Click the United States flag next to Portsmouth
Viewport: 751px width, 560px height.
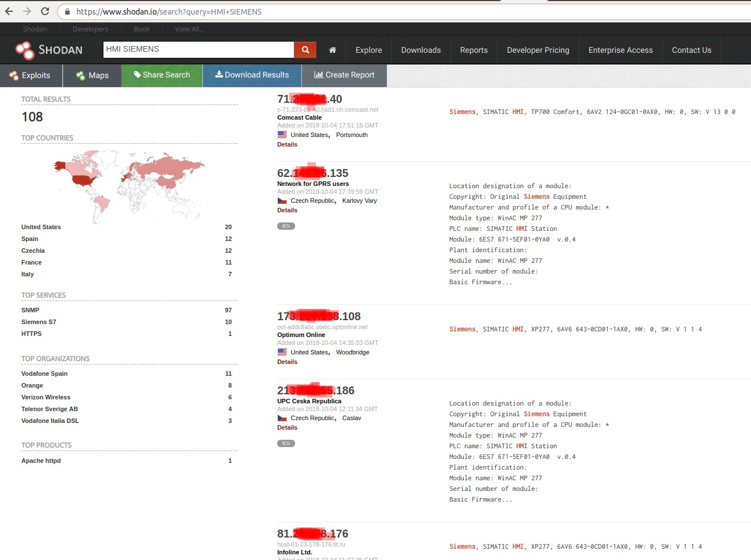[282, 135]
